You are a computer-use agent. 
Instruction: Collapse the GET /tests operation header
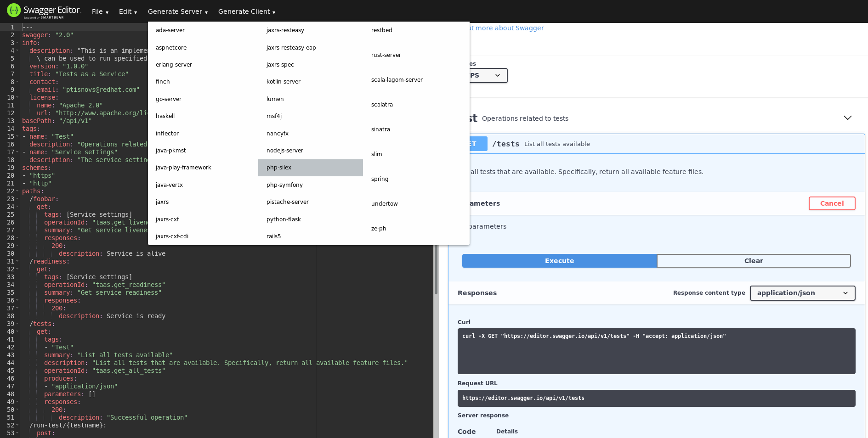pyautogui.click(x=666, y=144)
